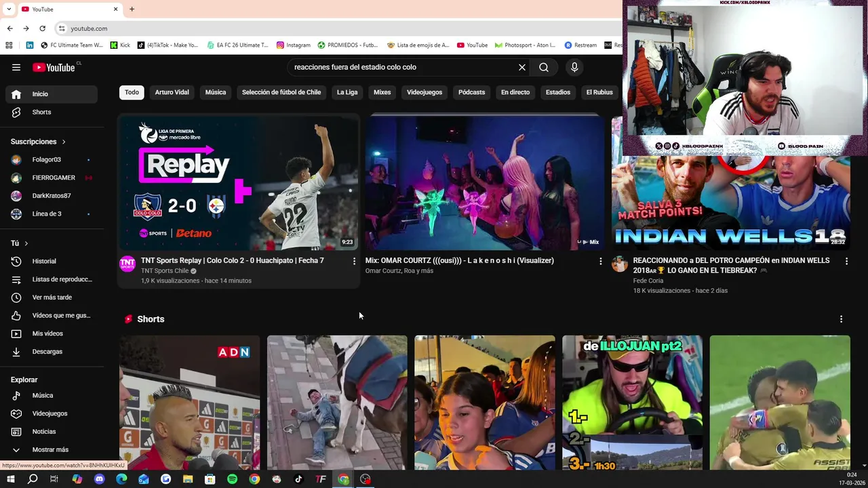
Task: Open Spotify from the taskbar
Action: click(x=232, y=479)
